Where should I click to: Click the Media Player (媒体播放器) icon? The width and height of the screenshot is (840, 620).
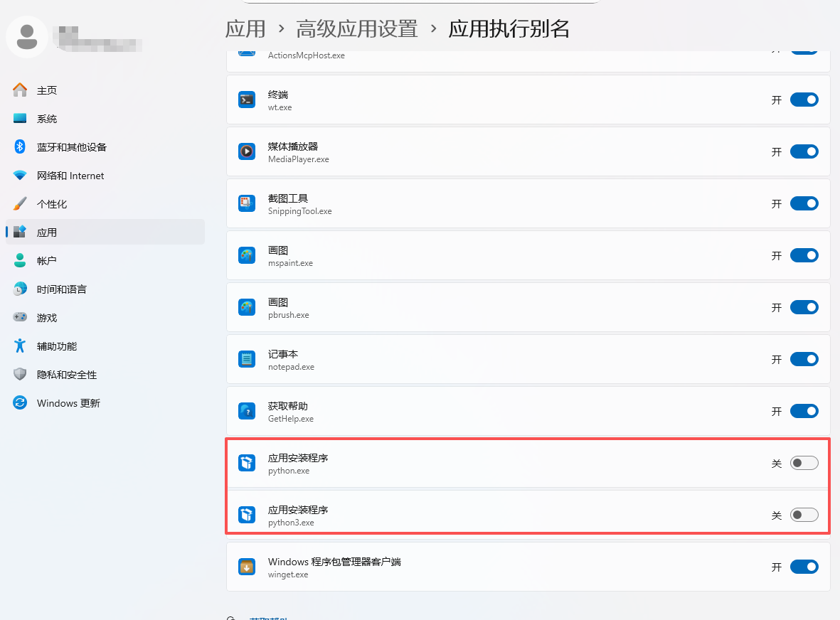[x=247, y=151]
